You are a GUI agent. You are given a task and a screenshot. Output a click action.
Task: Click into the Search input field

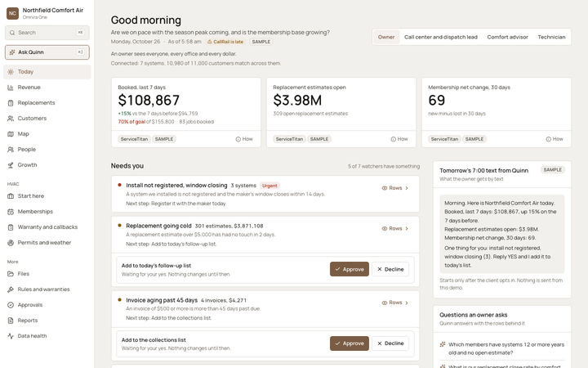click(x=47, y=33)
